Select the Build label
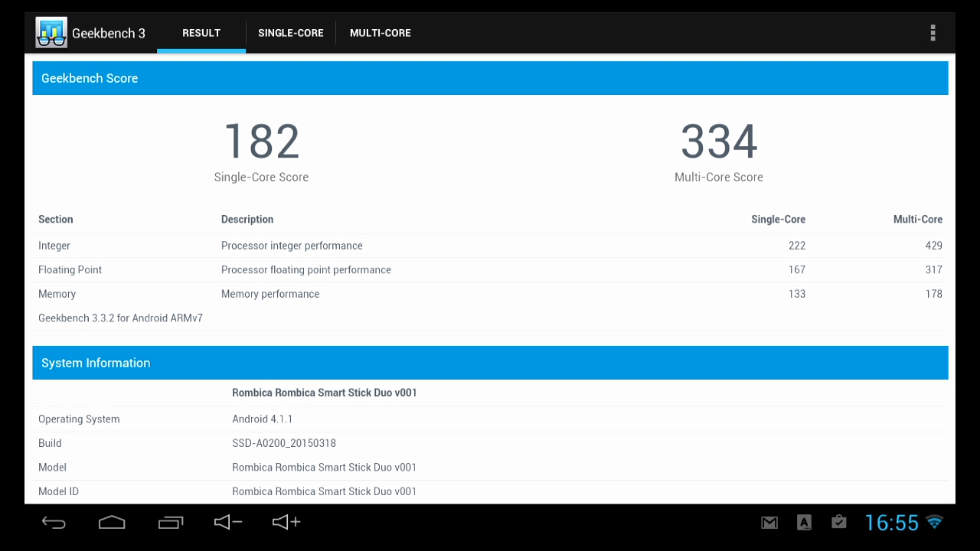This screenshot has width=980, height=551. pos(50,443)
